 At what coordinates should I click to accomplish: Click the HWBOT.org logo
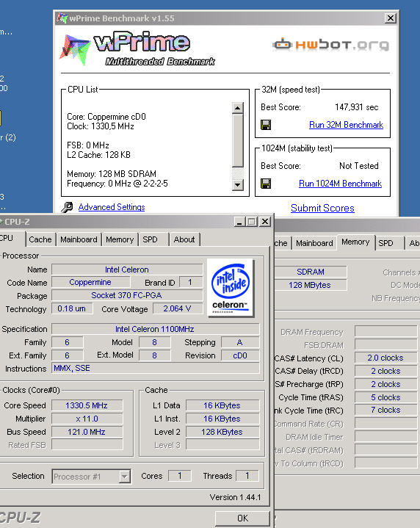330,45
